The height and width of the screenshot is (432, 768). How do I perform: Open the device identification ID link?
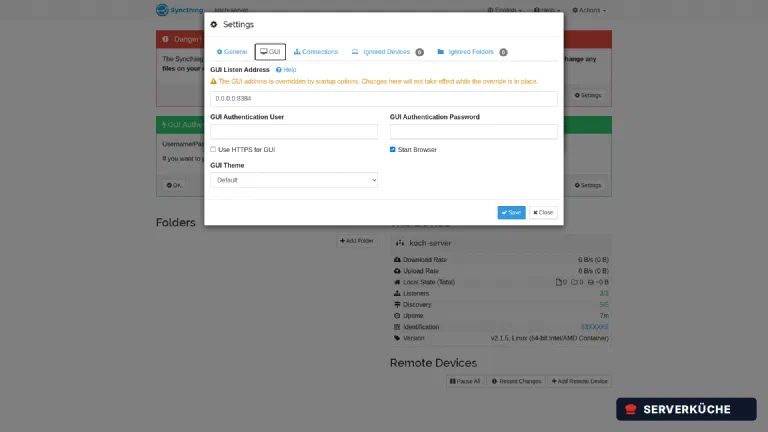(594, 327)
